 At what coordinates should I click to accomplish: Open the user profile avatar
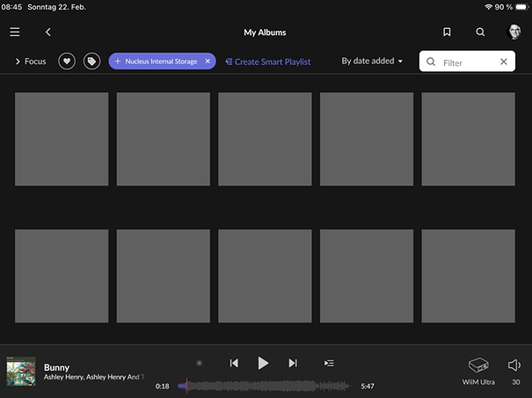(x=514, y=33)
